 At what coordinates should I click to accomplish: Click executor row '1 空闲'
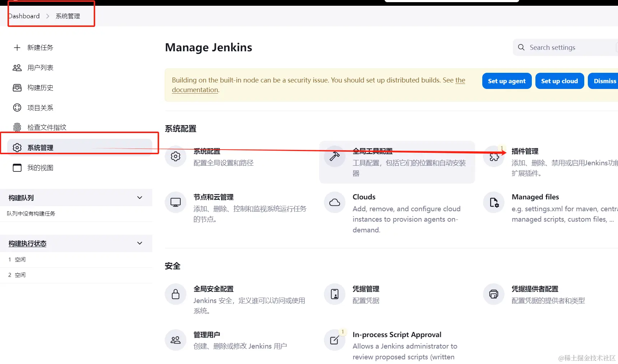(x=76, y=259)
